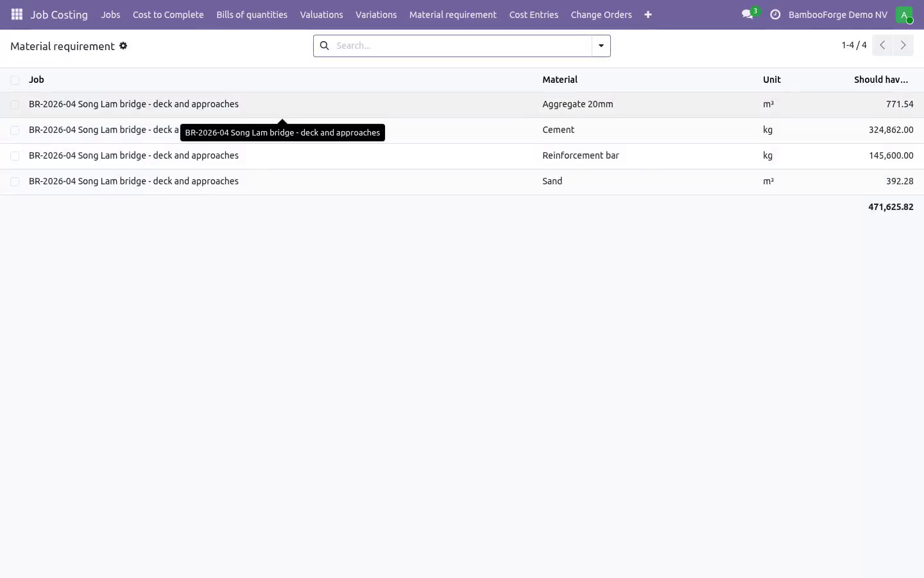Click the 145,600.00 quantity value
This screenshot has width=924, height=578.
click(891, 155)
